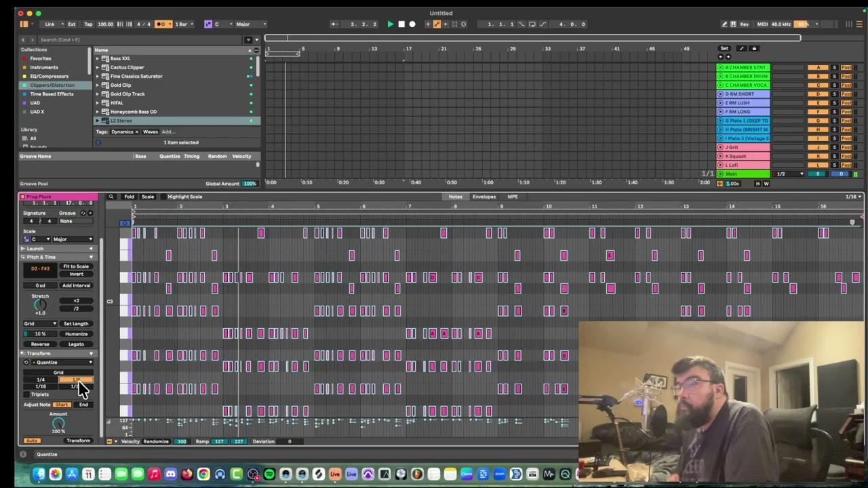Click the Fit to Scale button
The width and height of the screenshot is (868, 488).
pyautogui.click(x=76, y=266)
